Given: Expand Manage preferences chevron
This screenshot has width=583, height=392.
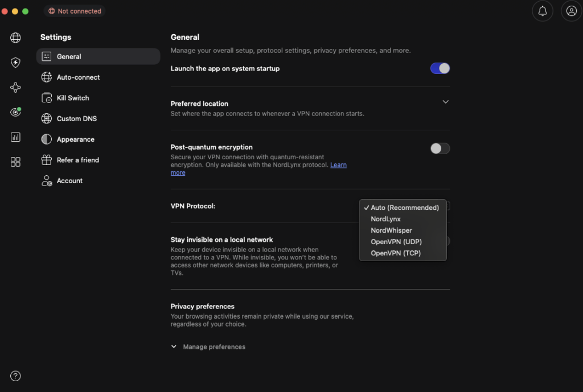Looking at the screenshot, I should pyautogui.click(x=174, y=346).
